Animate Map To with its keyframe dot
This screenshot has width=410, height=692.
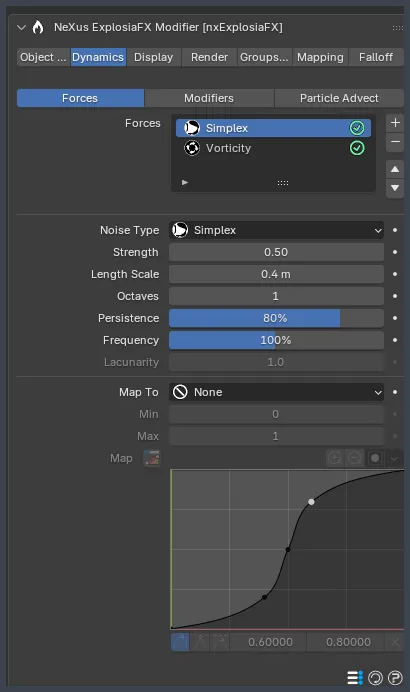(395, 392)
